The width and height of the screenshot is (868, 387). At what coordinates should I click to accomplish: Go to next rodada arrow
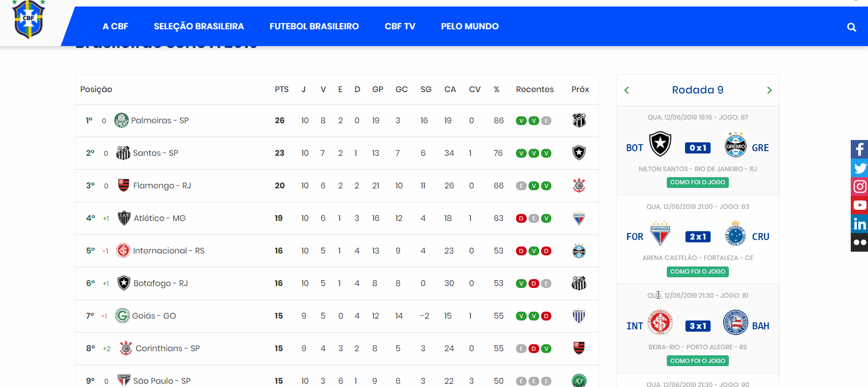(x=769, y=90)
